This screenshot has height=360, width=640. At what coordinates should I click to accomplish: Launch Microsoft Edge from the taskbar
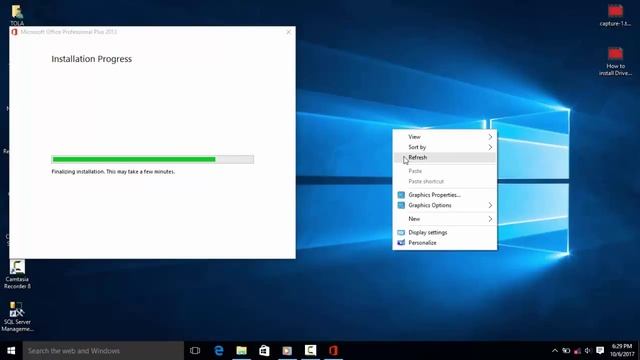(x=219, y=351)
